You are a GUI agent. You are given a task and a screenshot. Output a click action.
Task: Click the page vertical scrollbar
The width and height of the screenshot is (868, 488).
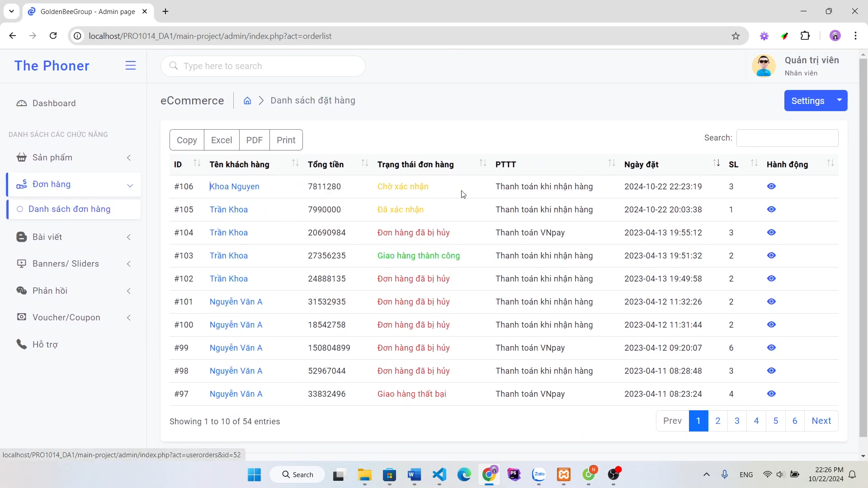point(863,248)
